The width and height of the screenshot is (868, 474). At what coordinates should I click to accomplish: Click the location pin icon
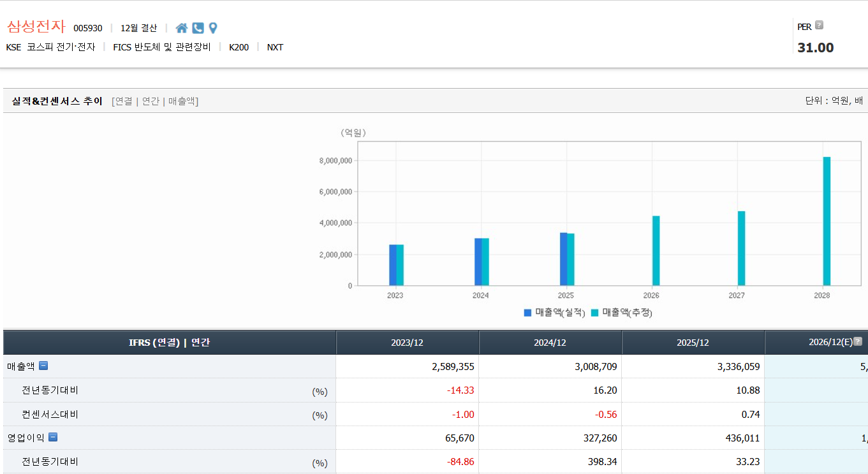(x=213, y=28)
